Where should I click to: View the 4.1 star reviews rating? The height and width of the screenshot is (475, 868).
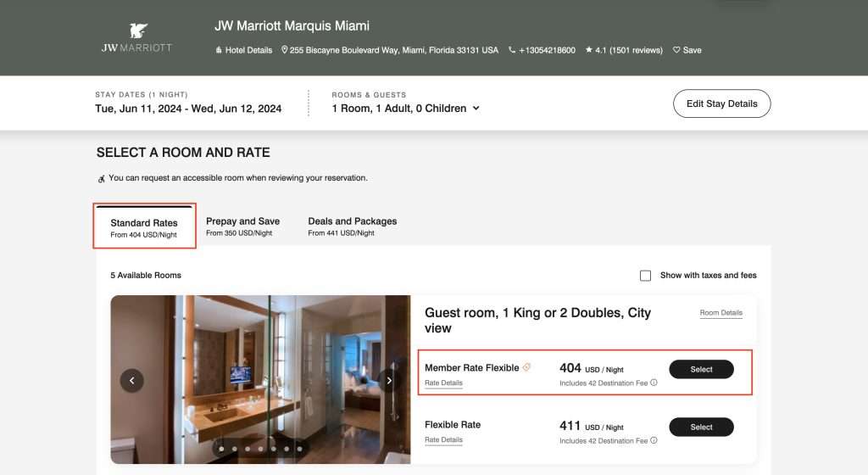624,50
